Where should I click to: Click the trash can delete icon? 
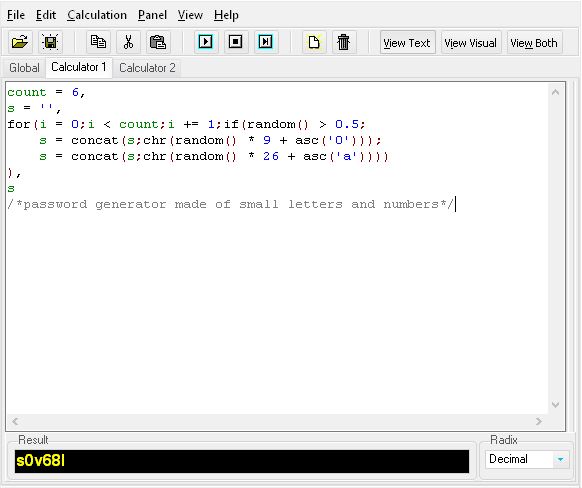(x=343, y=42)
